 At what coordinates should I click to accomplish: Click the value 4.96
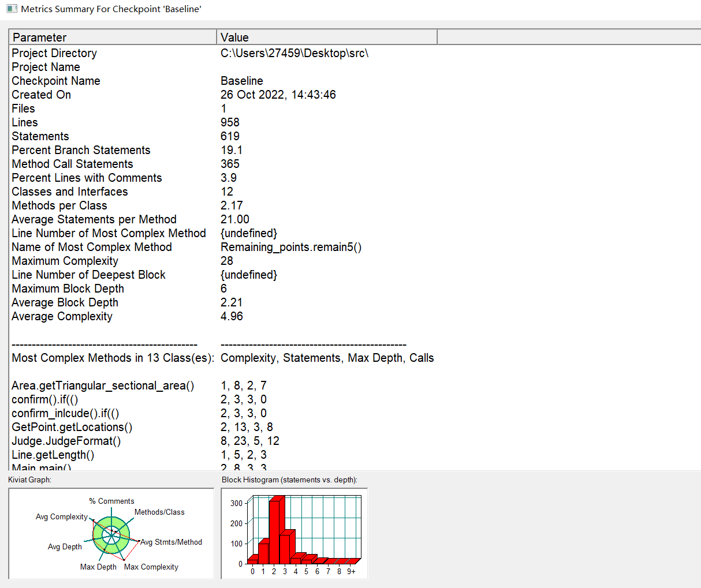click(x=232, y=316)
